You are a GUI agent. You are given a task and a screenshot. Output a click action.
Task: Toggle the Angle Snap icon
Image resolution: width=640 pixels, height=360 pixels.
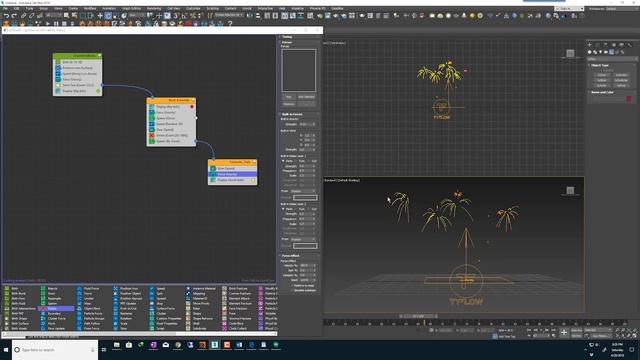click(x=184, y=16)
